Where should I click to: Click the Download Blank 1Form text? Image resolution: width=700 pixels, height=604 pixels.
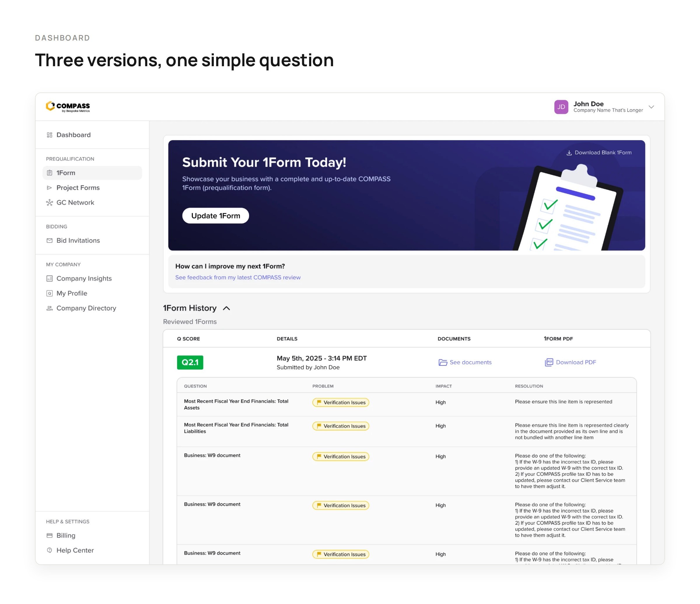pos(603,152)
